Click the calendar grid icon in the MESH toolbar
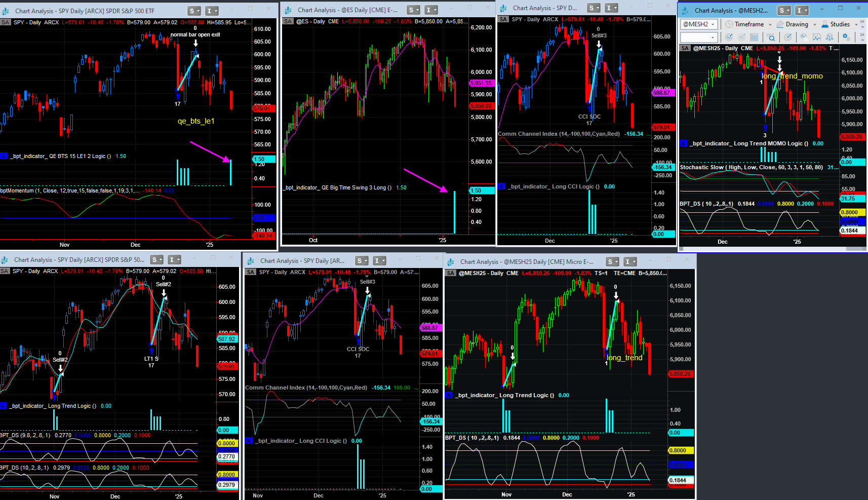This screenshot has width=868, height=500. 754,37
